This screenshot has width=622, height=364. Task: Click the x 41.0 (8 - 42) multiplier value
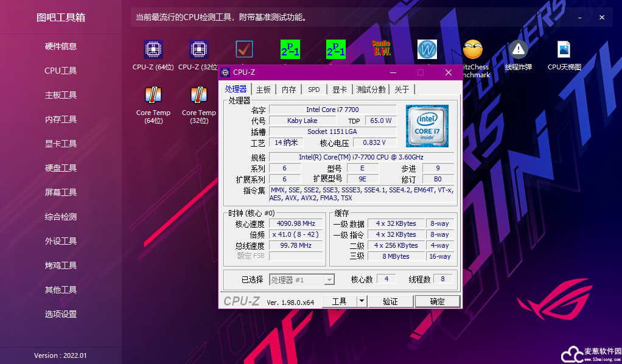[296, 234]
